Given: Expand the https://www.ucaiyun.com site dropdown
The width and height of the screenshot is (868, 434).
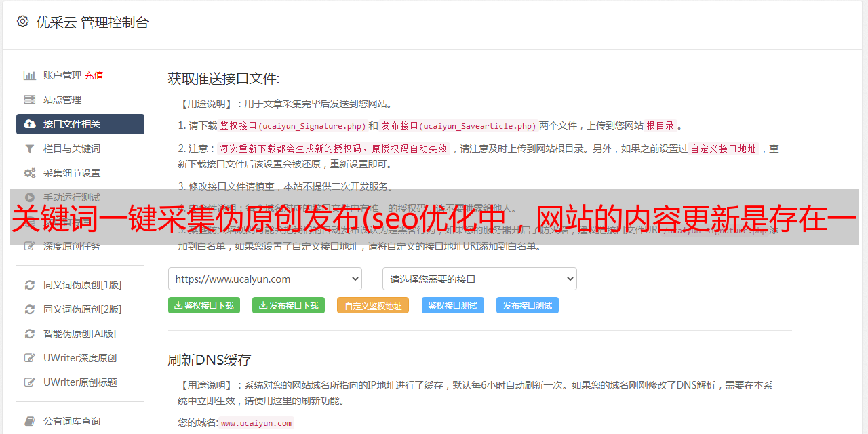Looking at the screenshot, I should [x=265, y=279].
